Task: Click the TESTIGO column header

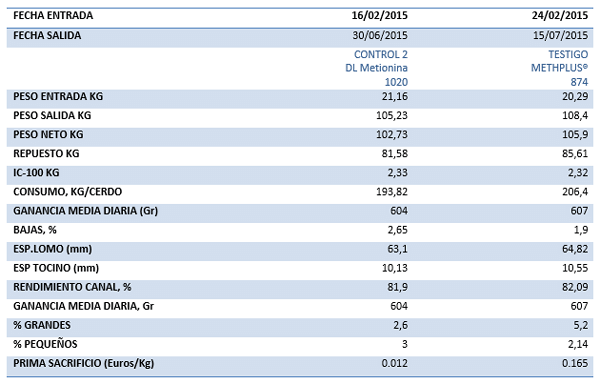Action: [x=568, y=55]
